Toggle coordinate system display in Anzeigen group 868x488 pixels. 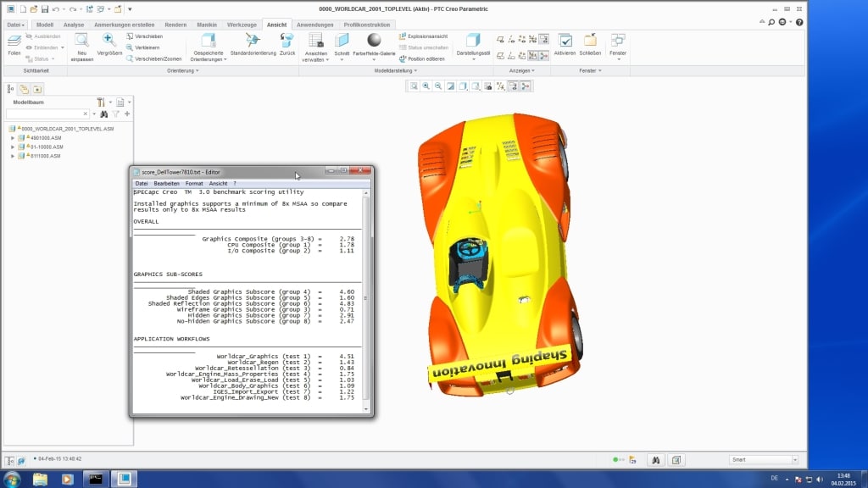click(x=532, y=39)
